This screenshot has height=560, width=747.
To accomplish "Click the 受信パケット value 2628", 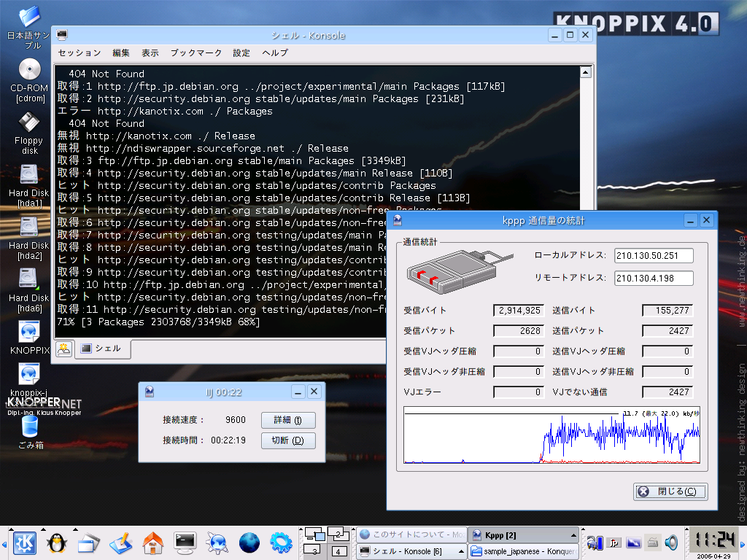I will [x=519, y=331].
